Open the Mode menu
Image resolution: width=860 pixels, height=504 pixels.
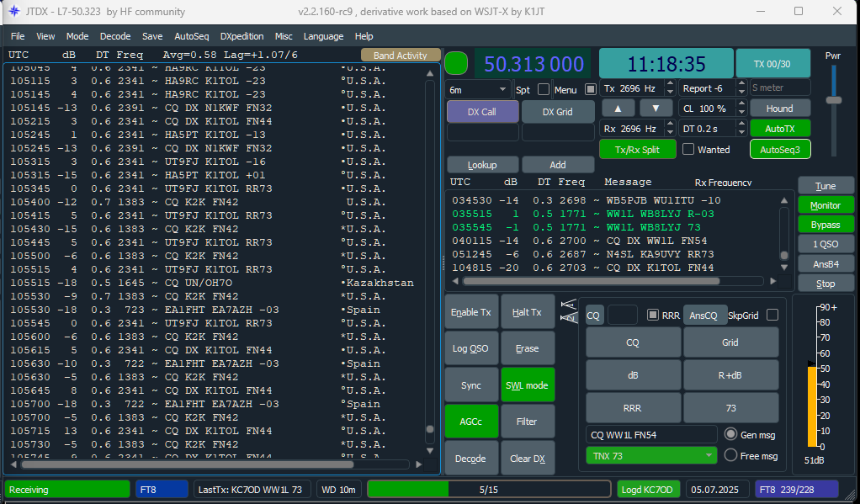click(77, 36)
